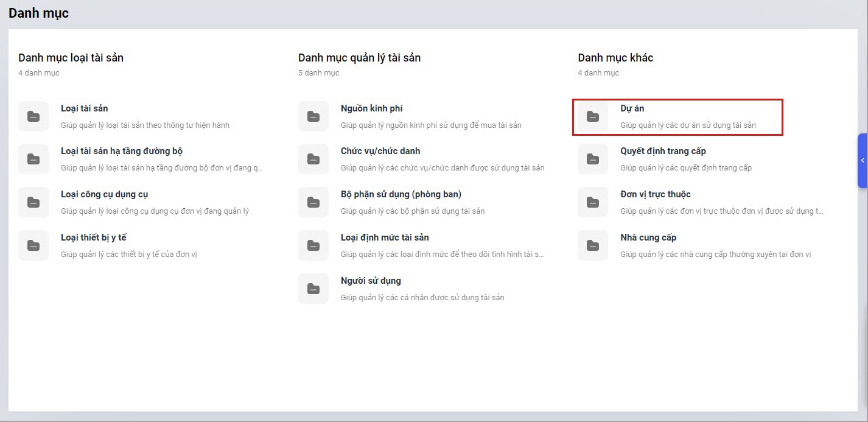
Task: Click the folder icon beside Loại tài sản
Action: click(x=33, y=116)
